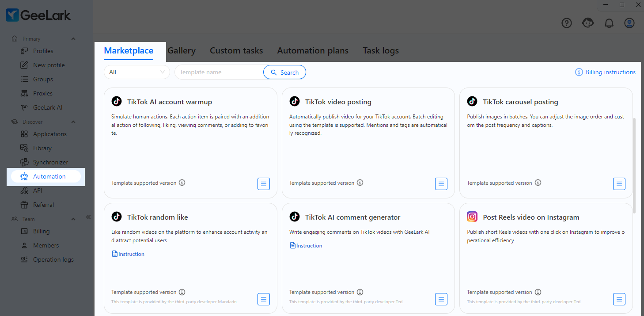
Task: Open the customer support headset icon
Action: [x=588, y=23]
